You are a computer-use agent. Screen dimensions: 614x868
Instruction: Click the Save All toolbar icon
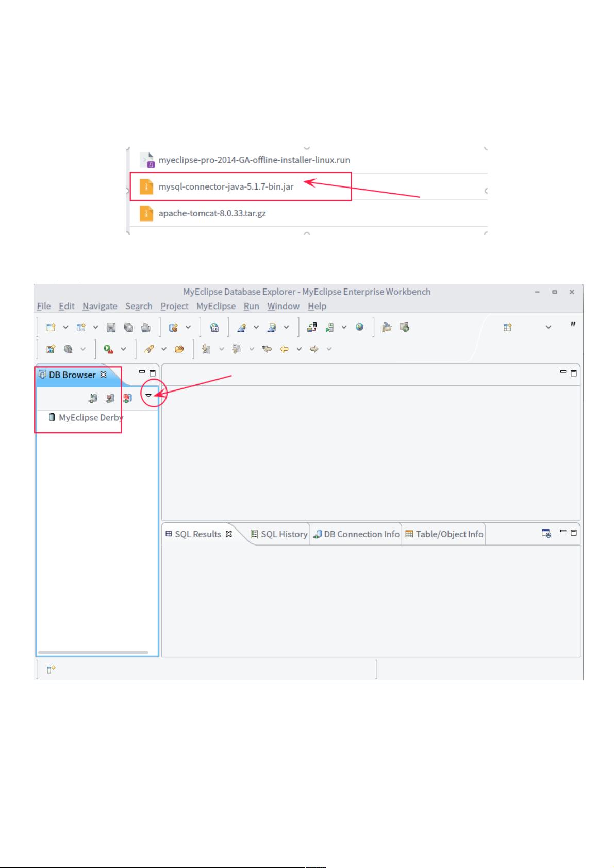point(128,327)
